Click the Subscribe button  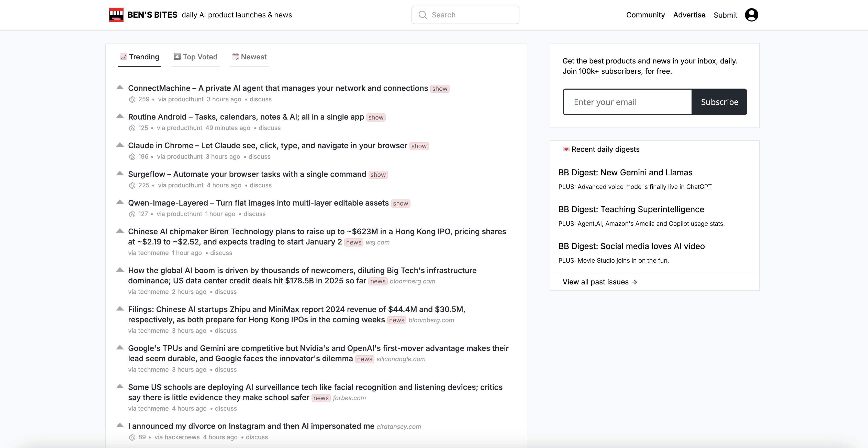pyautogui.click(x=719, y=102)
